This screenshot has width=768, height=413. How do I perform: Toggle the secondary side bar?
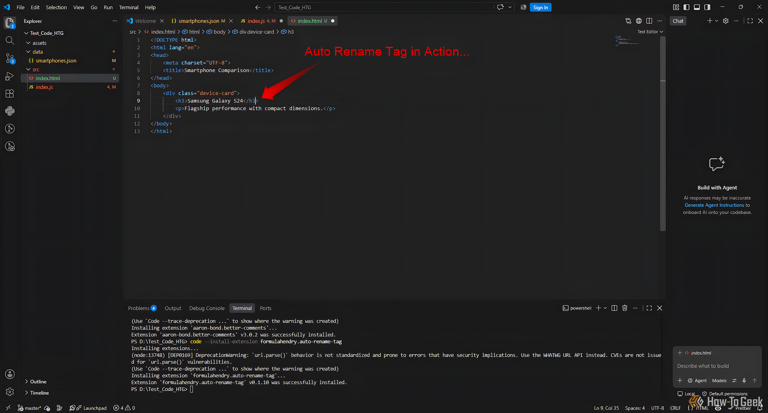[x=707, y=7]
